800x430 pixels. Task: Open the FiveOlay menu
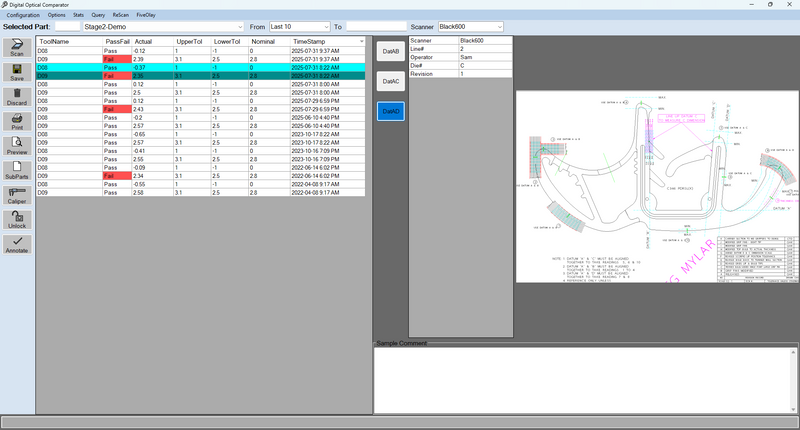[145, 15]
